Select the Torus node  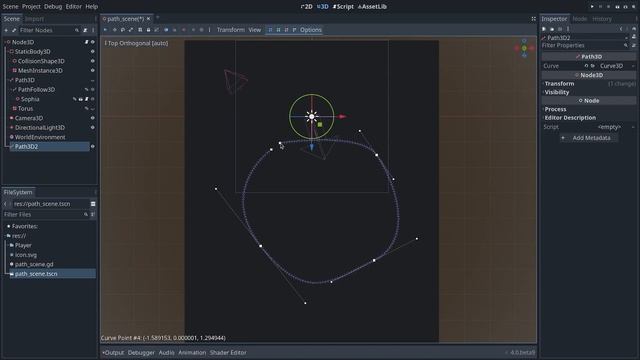[x=25, y=109]
